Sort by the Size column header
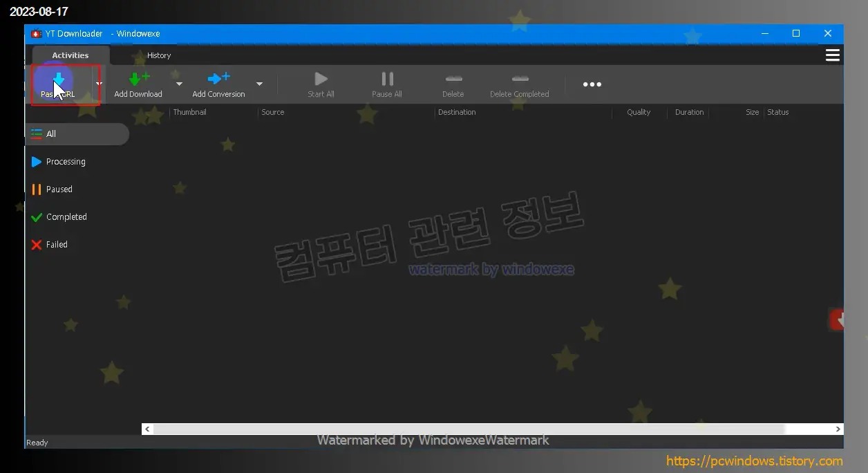868x473 pixels. [x=752, y=112]
